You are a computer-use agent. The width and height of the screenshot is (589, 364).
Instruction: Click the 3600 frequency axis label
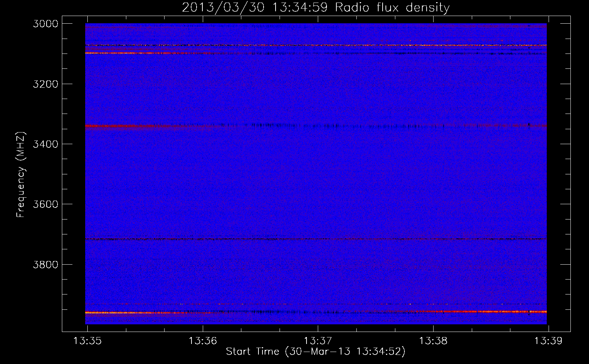(46, 204)
